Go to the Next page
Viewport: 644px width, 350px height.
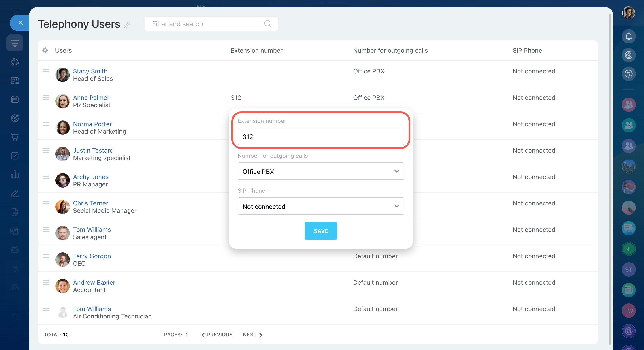click(252, 335)
